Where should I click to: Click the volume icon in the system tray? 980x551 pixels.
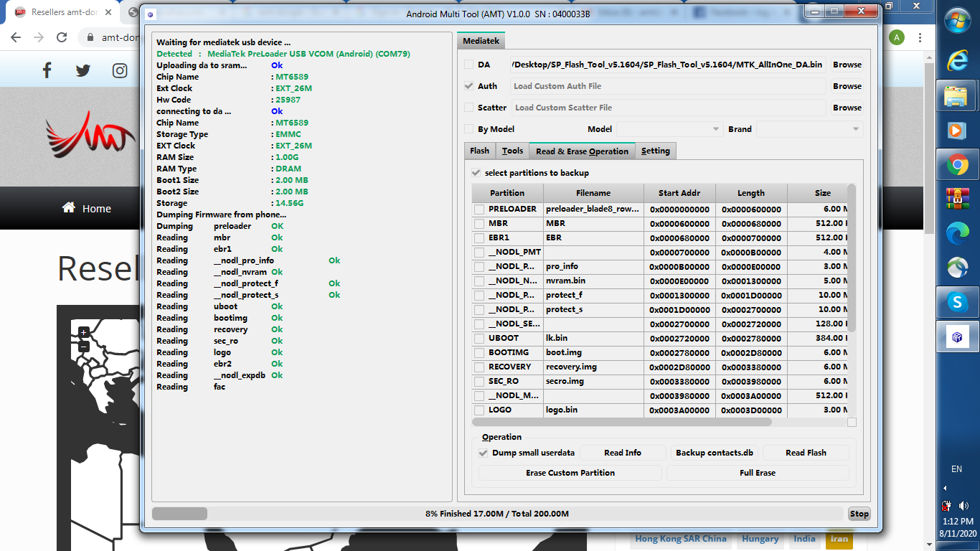pyautogui.click(x=963, y=506)
